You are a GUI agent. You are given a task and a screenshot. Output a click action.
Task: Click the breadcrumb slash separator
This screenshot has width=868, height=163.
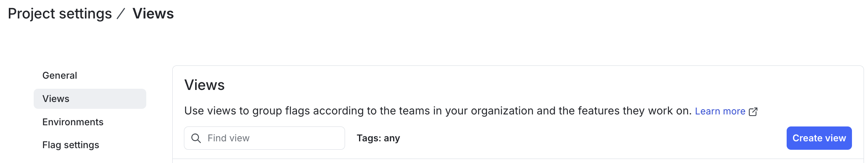[x=121, y=14]
